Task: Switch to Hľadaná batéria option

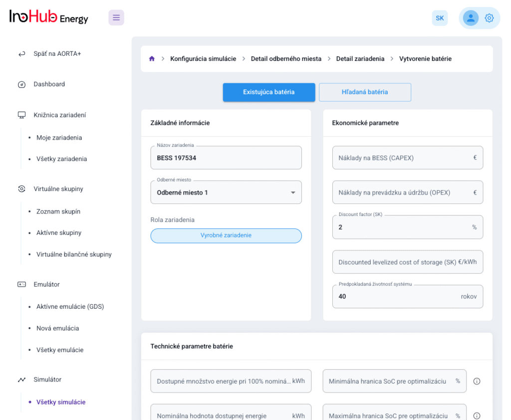Action: tap(365, 92)
